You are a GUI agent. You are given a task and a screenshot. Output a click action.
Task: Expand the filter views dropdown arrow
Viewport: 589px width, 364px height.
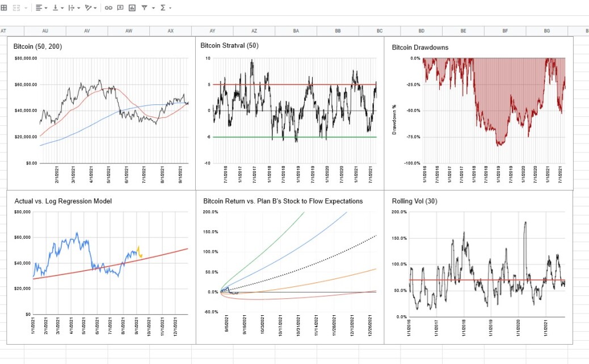[x=153, y=8]
